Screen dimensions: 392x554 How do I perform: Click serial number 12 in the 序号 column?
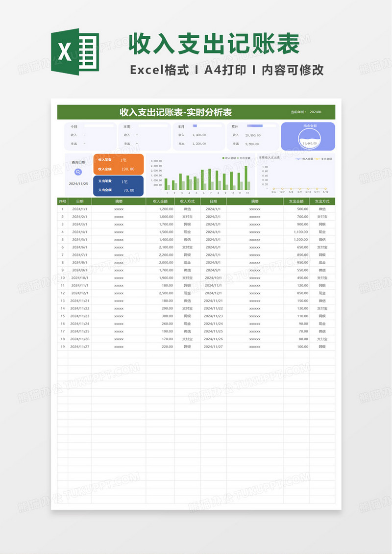[63, 293]
